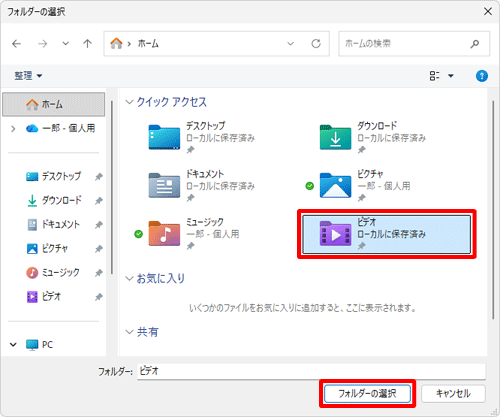500x417 pixels.
Task: Click the pin icon beside sidebar ピクチャ
Action: [99, 249]
